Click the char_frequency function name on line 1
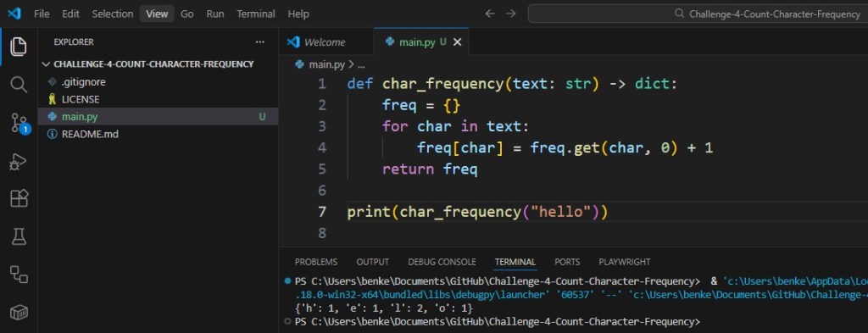The height and width of the screenshot is (333, 868). tap(442, 84)
